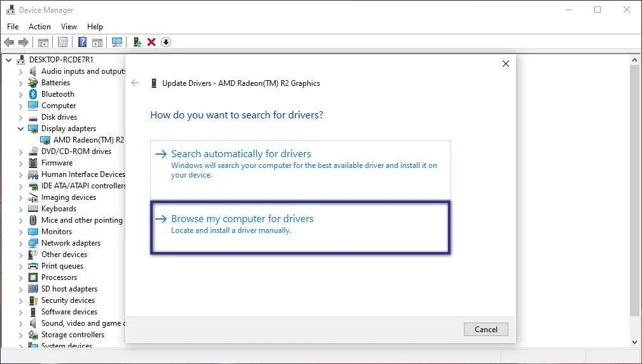This screenshot has height=364, width=642.
Task: Click the scrollbar down arrow
Action: click(634, 342)
